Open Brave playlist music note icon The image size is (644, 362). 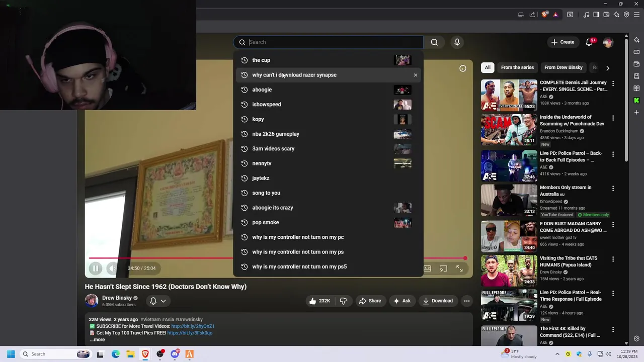point(586,15)
